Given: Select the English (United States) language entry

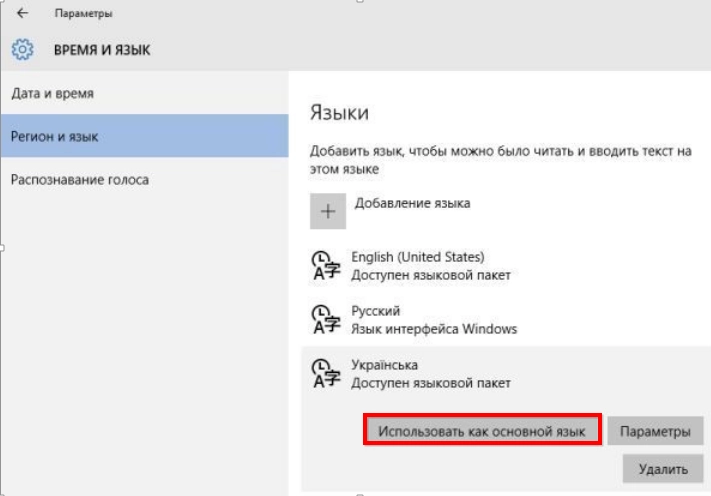Looking at the screenshot, I should [x=418, y=257].
